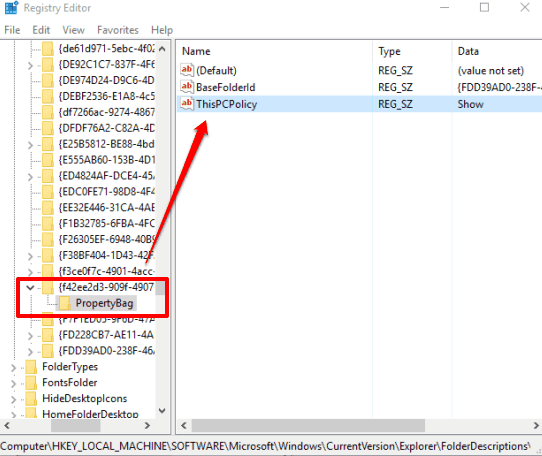Image resolution: width=542 pixels, height=456 pixels.
Task: Click the FontsFolder folder icon
Action: pos(31,383)
